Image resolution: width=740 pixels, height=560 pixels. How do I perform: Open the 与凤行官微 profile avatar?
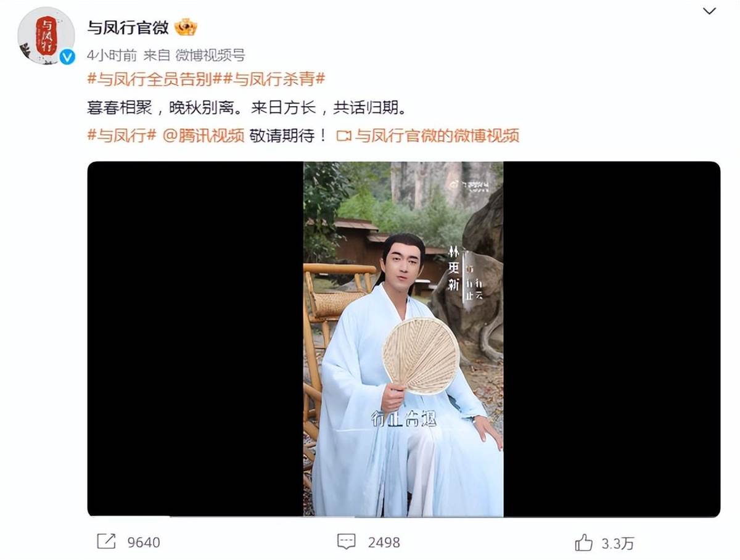tap(46, 36)
